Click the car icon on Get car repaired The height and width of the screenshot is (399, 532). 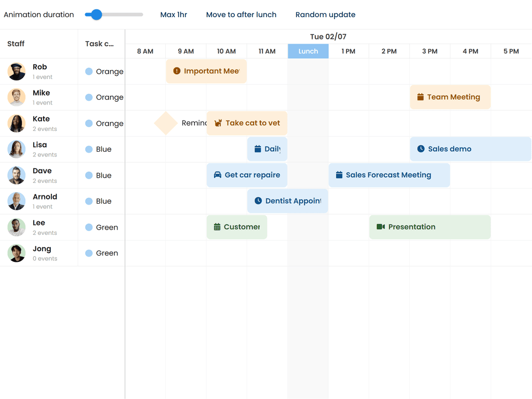pos(218,175)
